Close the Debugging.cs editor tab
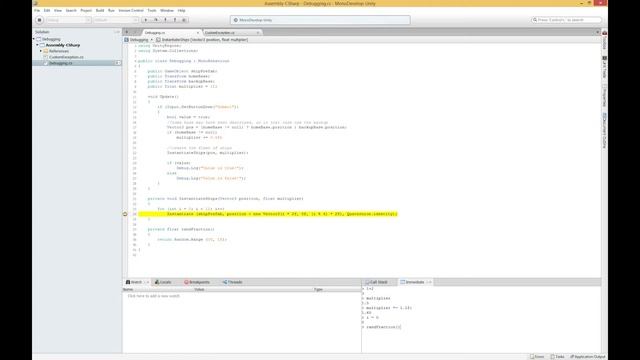Screen dimensions: 640x360 [198, 33]
